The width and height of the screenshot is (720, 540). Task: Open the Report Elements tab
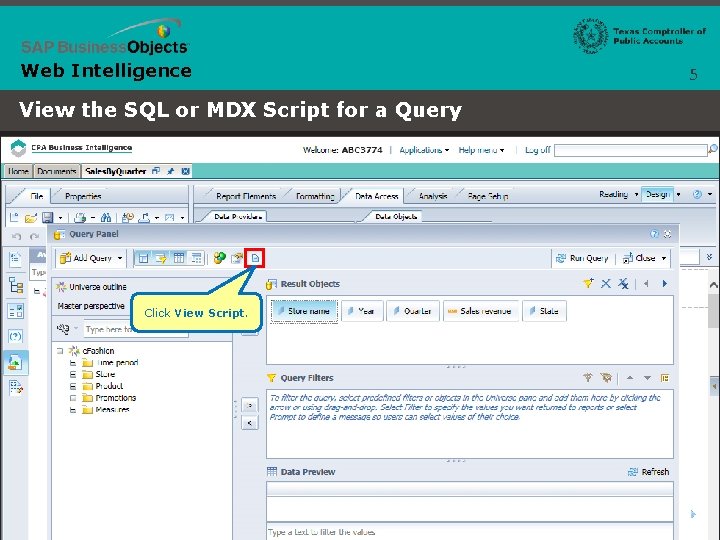(x=246, y=196)
